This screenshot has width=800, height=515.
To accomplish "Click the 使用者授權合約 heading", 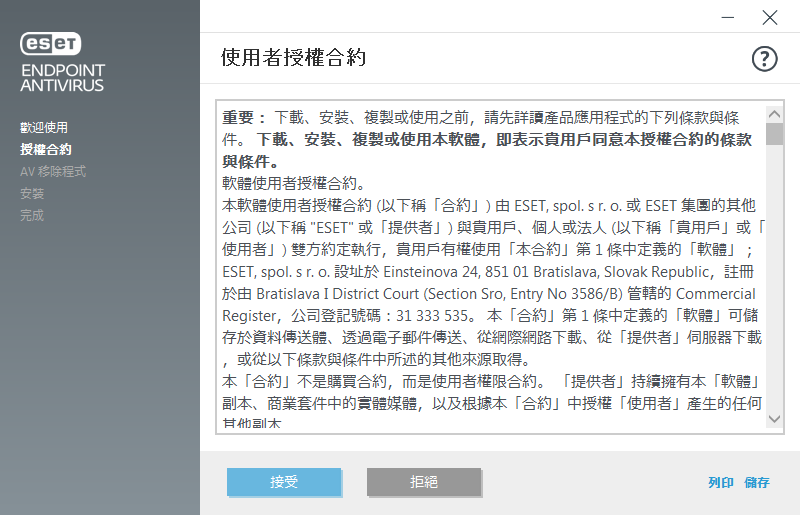I will tap(293, 57).
